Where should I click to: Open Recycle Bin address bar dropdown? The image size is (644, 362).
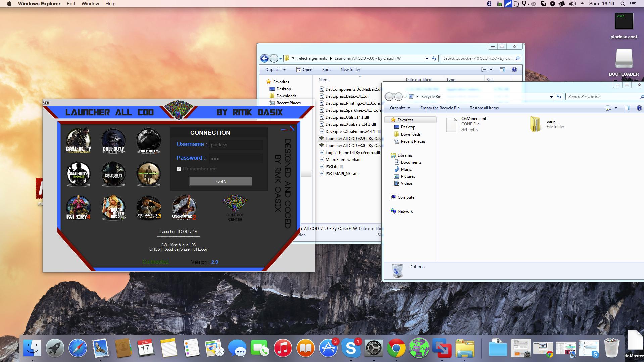point(551,97)
